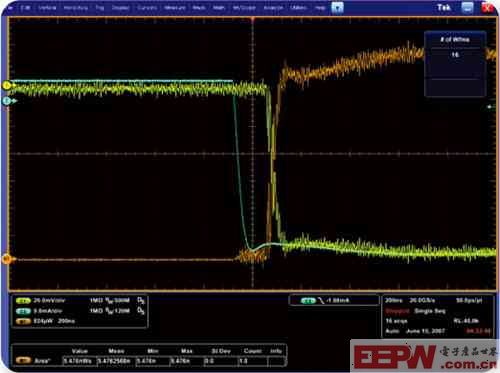Open the Math menu
Screen dimensions: 500x373
[x=219, y=7]
